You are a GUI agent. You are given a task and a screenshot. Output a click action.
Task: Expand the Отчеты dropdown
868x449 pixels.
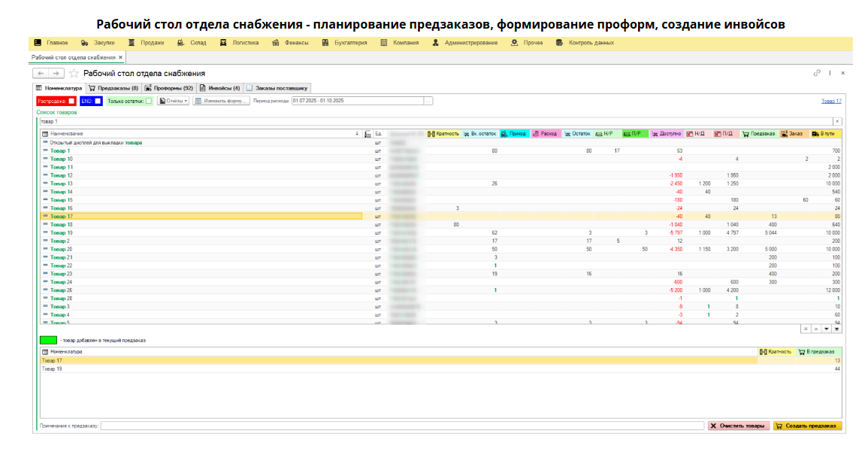(x=173, y=101)
